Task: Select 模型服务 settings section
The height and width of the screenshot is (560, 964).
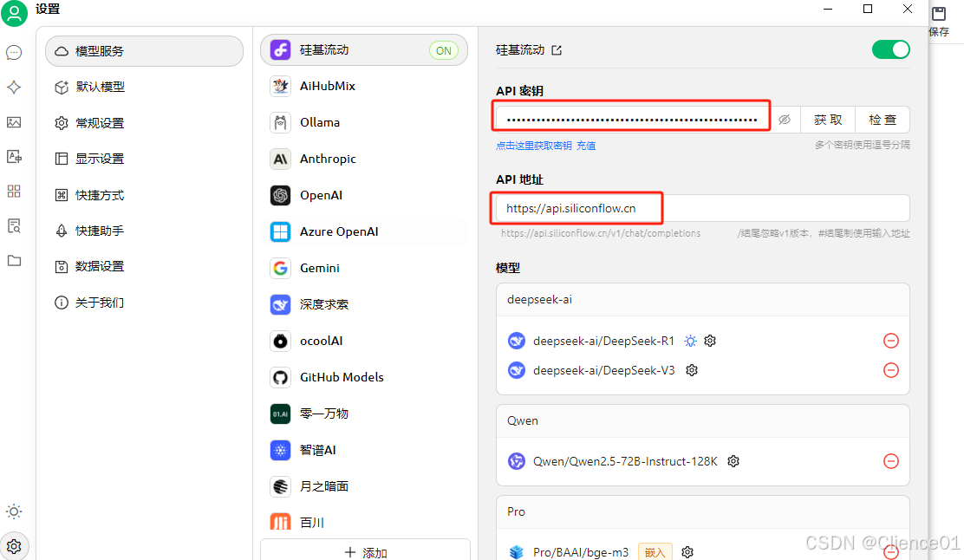Action: pyautogui.click(x=145, y=51)
